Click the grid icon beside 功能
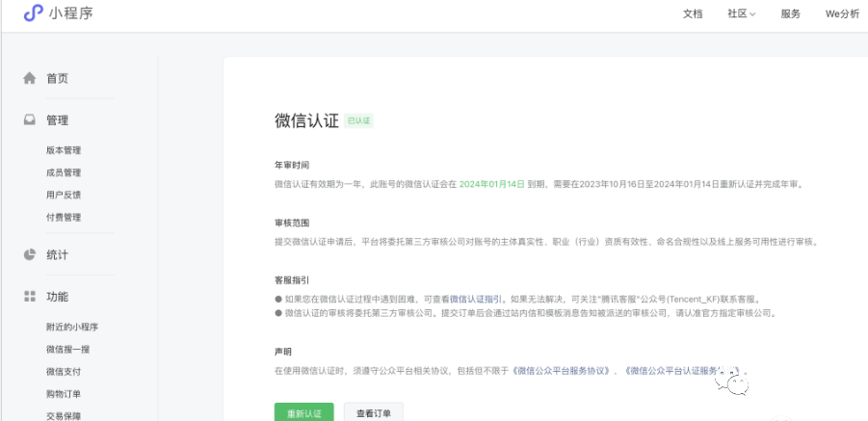 coord(29,297)
